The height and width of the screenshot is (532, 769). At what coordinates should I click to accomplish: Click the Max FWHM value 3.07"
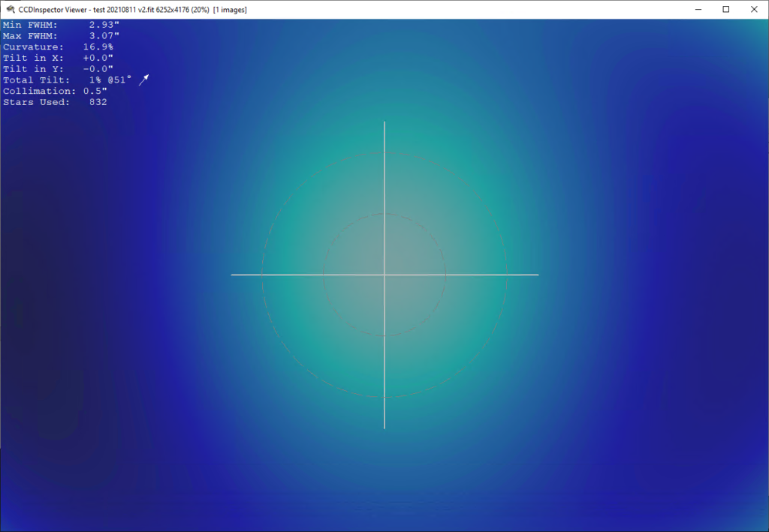[x=104, y=36]
